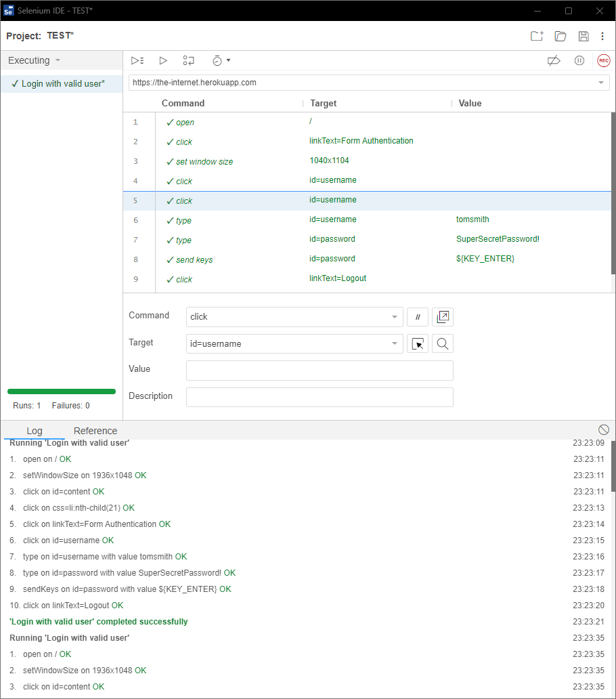Open new window configuration icon

coord(443,317)
